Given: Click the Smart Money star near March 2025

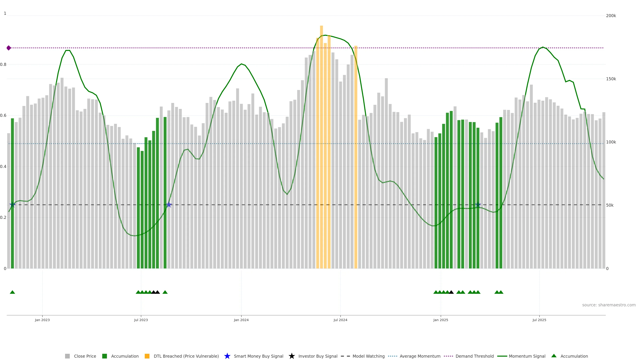Looking at the screenshot, I should (x=478, y=205).
